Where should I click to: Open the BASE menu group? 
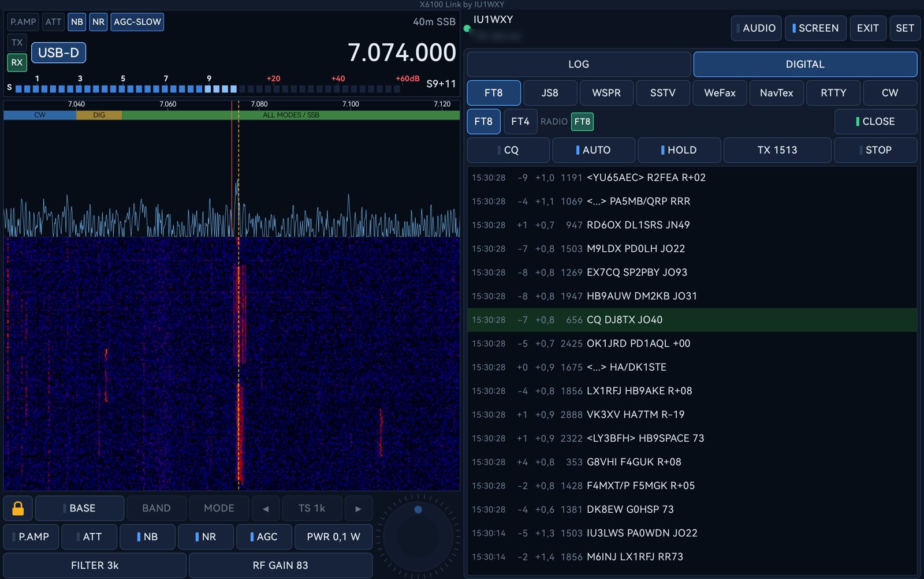point(80,508)
